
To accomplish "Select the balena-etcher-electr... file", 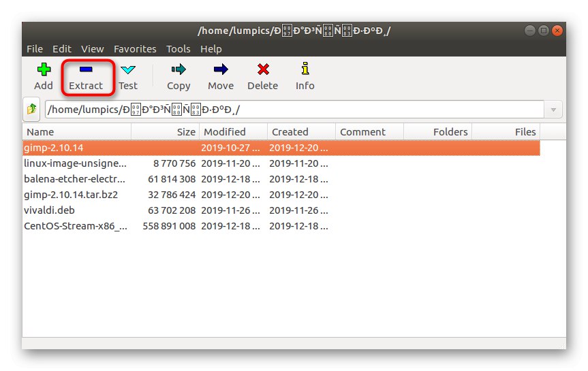I will tap(75, 179).
